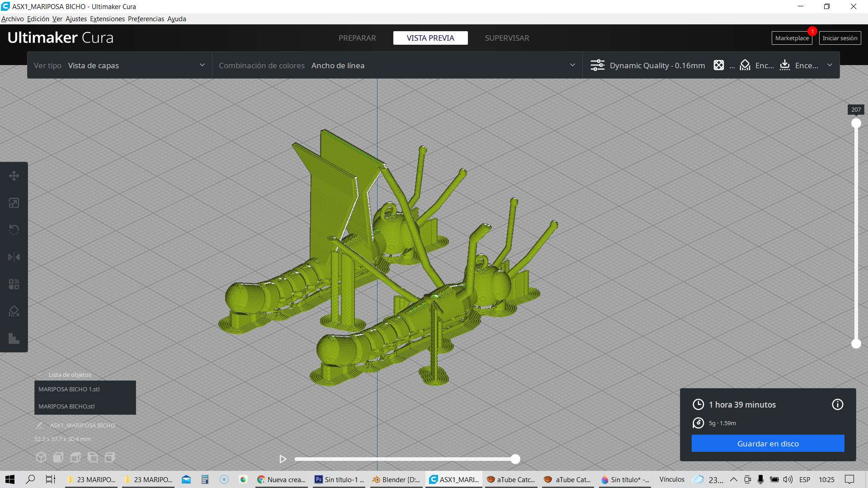The height and width of the screenshot is (488, 868).
Task: Click the layer slider top handle
Action: [x=856, y=123]
